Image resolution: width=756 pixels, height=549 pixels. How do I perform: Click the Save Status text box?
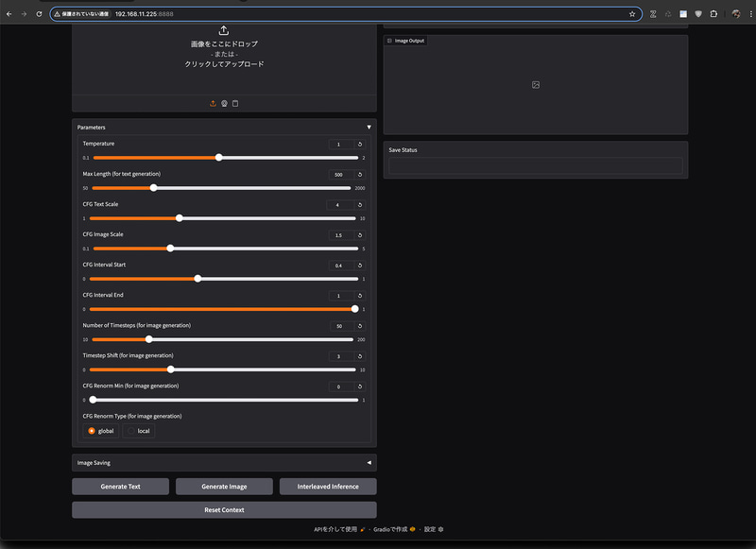[x=536, y=165]
